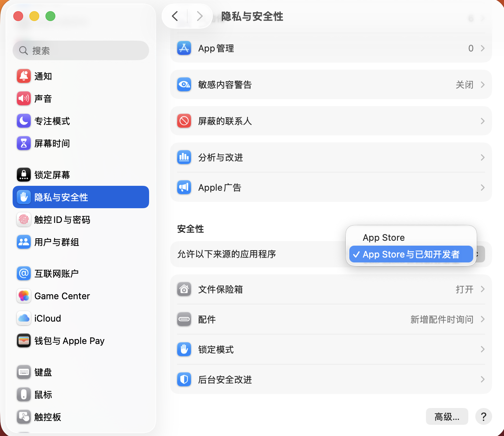The image size is (504, 436).
Task: Open the 用户与群组 people icon
Action: coord(24,242)
